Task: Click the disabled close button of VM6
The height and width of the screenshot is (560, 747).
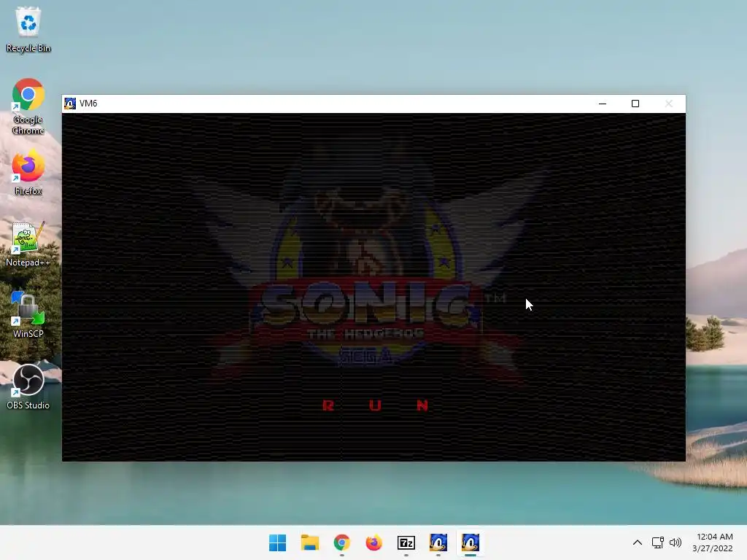Action: [668, 104]
